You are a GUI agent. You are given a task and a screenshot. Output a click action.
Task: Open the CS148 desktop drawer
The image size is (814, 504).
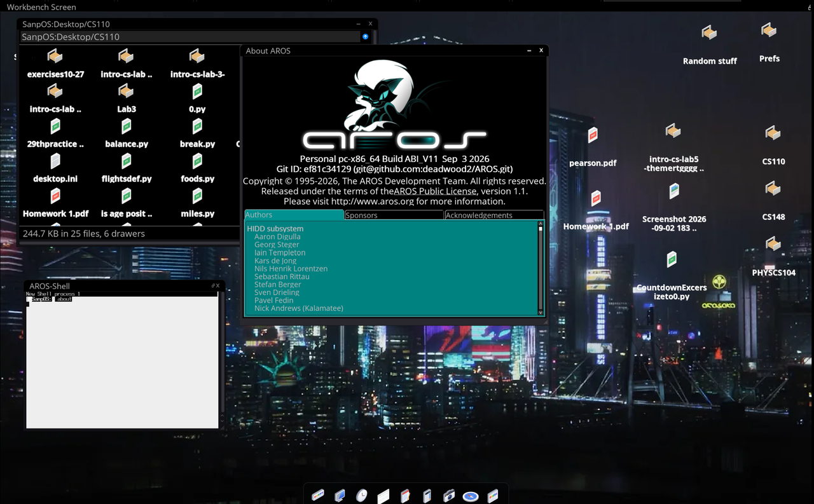(773, 201)
